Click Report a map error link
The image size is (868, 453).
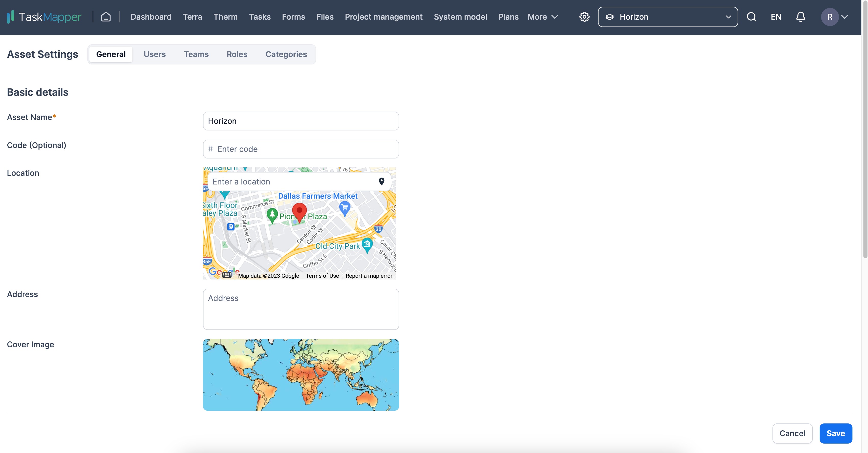(x=369, y=276)
